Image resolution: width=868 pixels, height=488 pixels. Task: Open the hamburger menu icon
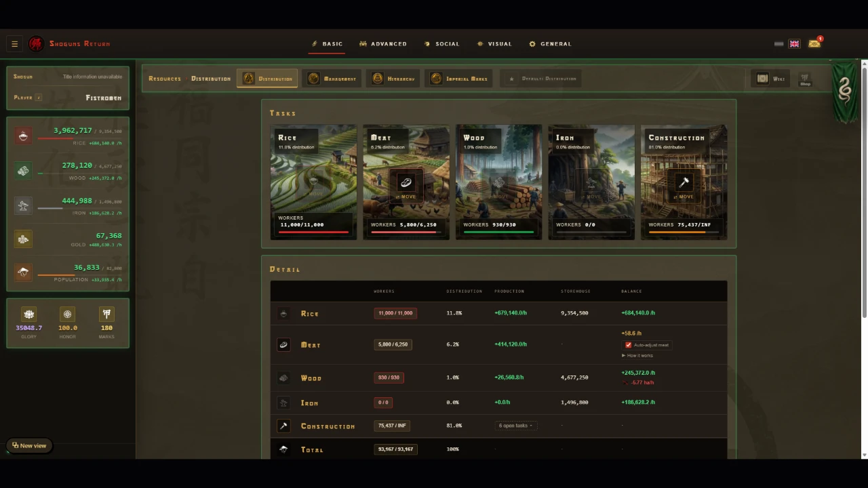tap(14, 44)
